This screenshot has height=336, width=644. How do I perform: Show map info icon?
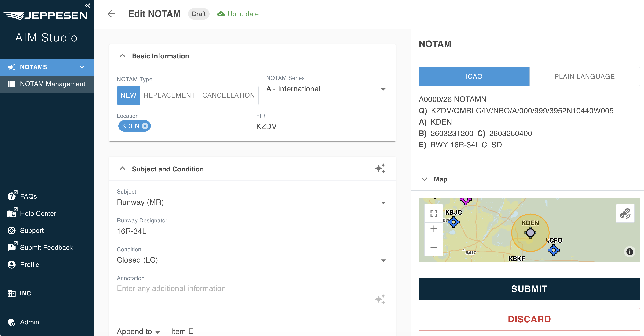point(630,251)
